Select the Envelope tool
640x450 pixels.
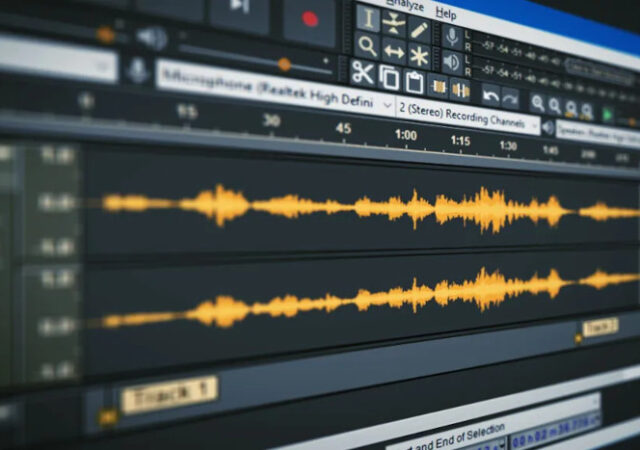tap(393, 23)
